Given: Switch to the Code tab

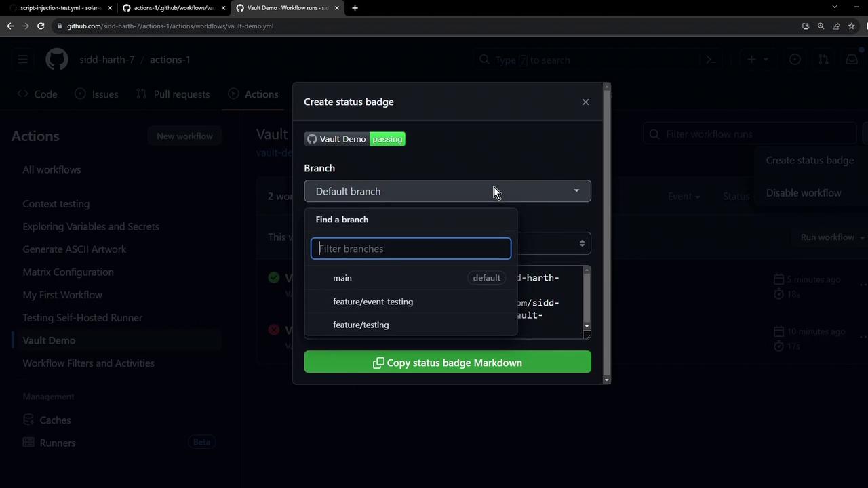Looking at the screenshot, I should [x=37, y=94].
